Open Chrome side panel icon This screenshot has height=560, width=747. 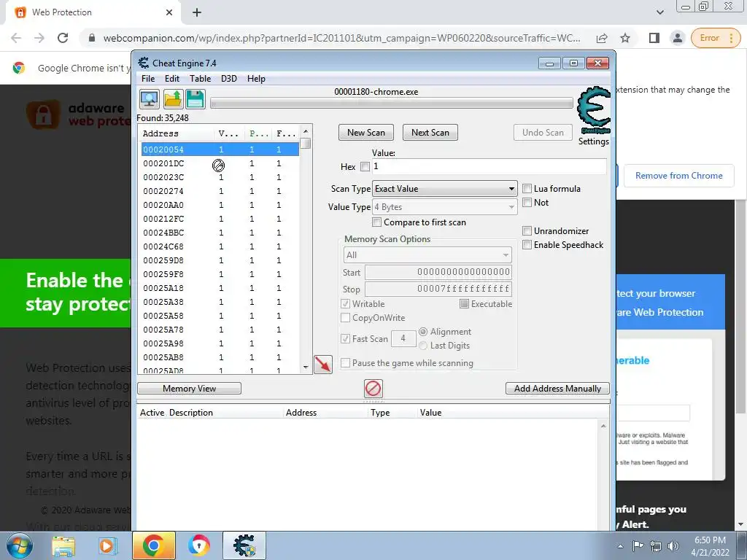654,38
